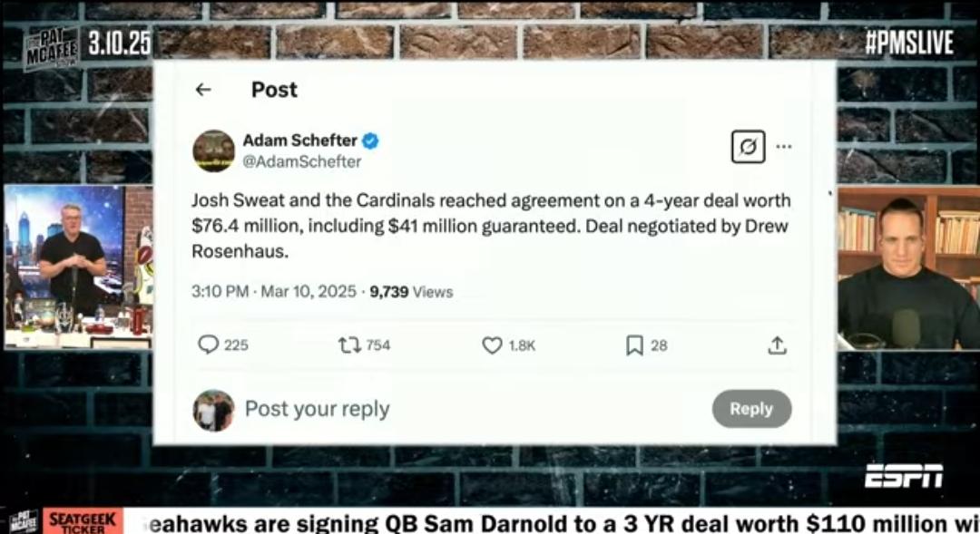Open the Adam Schefter name link
The image size is (980, 534).
point(300,141)
